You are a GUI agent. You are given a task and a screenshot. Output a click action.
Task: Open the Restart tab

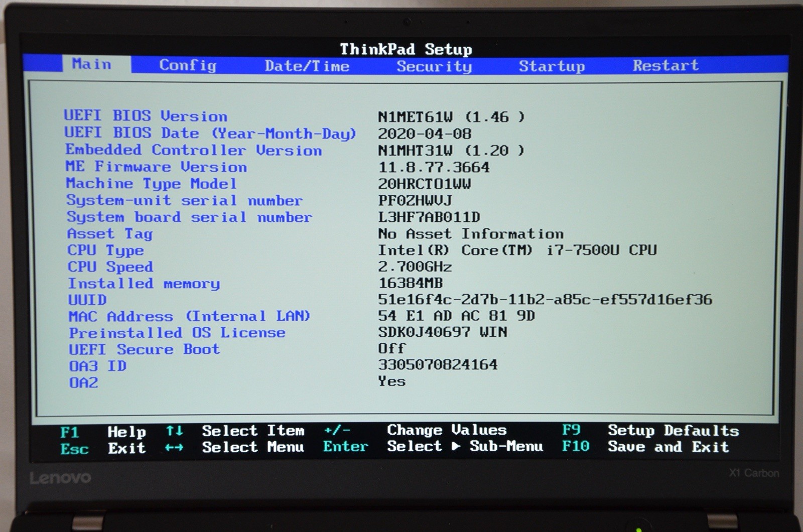tap(665, 65)
